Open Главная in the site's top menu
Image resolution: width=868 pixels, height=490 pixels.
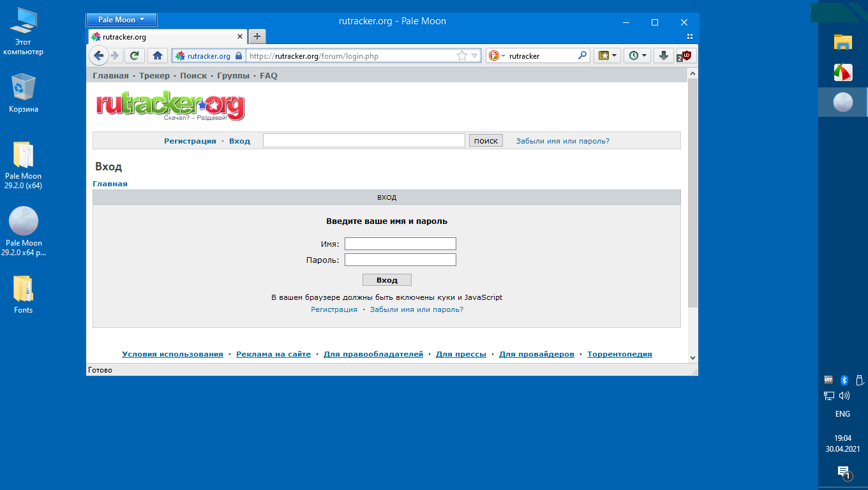click(110, 75)
